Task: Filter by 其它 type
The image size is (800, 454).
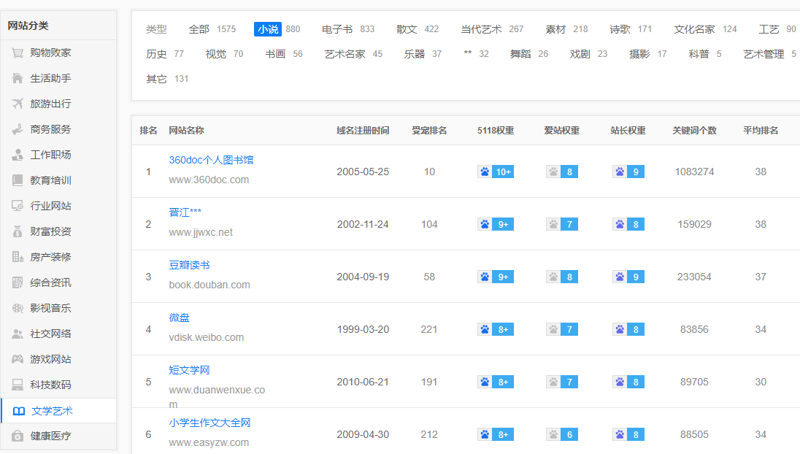Action: 156,79
